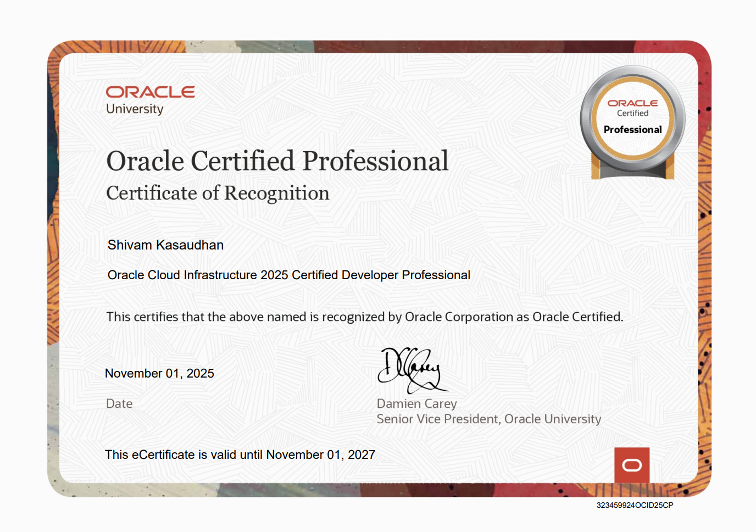Select the Certificate of Recognition subtitle
This screenshot has width=756, height=532.
tap(218, 193)
